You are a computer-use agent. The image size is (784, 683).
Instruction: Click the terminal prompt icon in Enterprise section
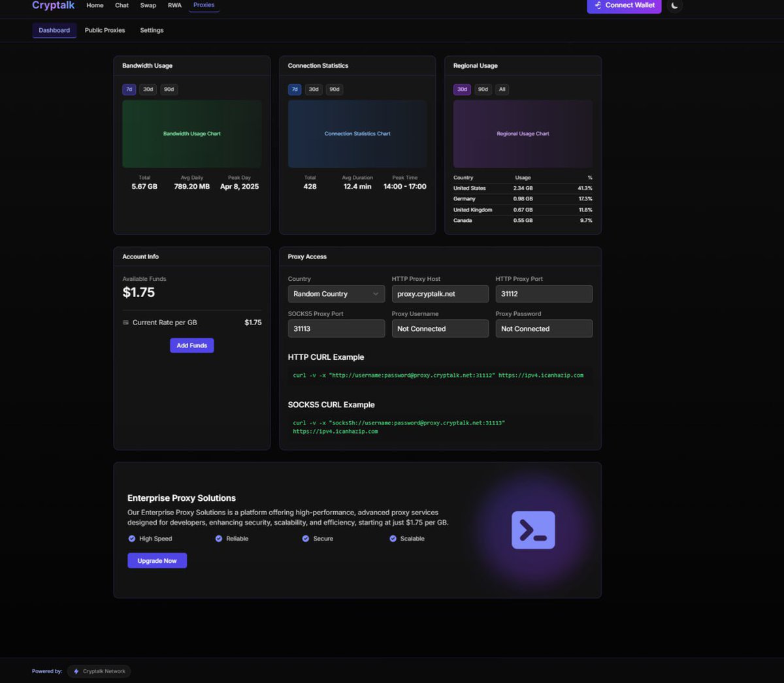click(x=533, y=530)
